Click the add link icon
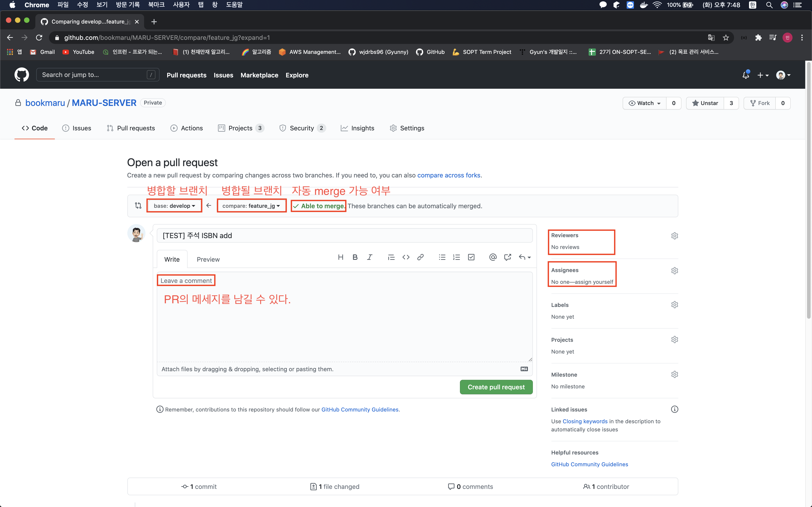Screen dimensions: 812x507 click(x=420, y=257)
